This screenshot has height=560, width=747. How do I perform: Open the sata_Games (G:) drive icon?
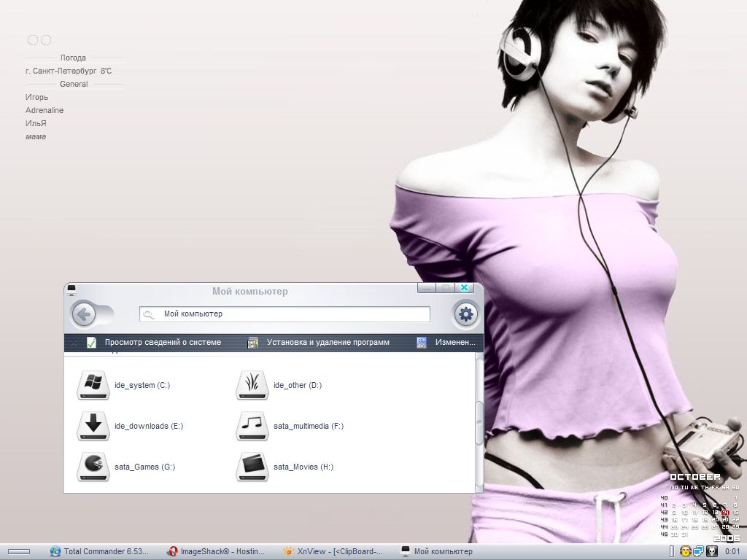click(93, 467)
